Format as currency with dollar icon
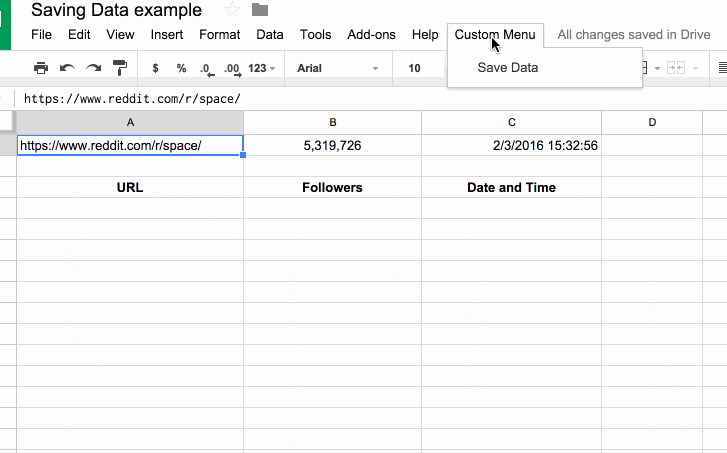The width and height of the screenshot is (727, 453). [155, 68]
